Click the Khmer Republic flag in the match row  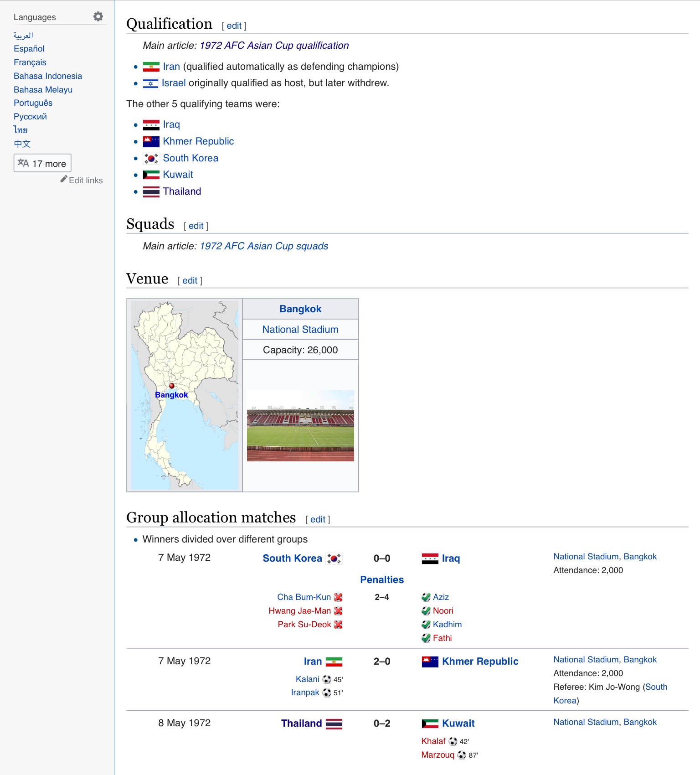point(430,661)
